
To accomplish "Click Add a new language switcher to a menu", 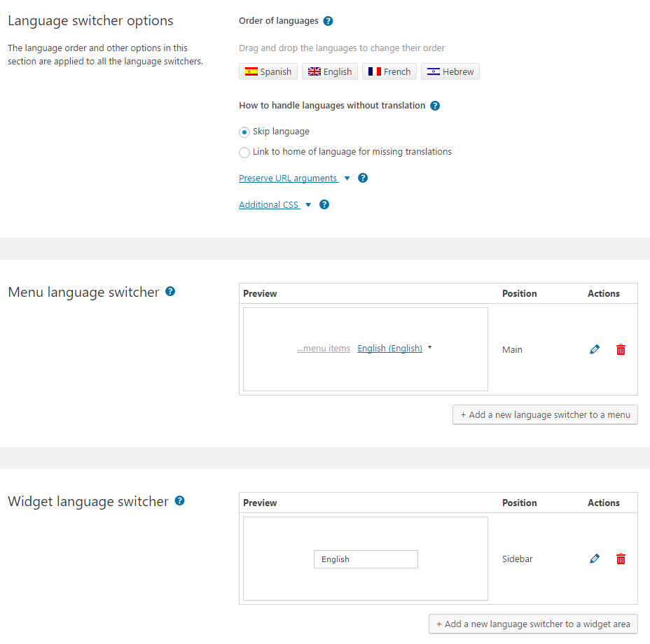I will [545, 415].
